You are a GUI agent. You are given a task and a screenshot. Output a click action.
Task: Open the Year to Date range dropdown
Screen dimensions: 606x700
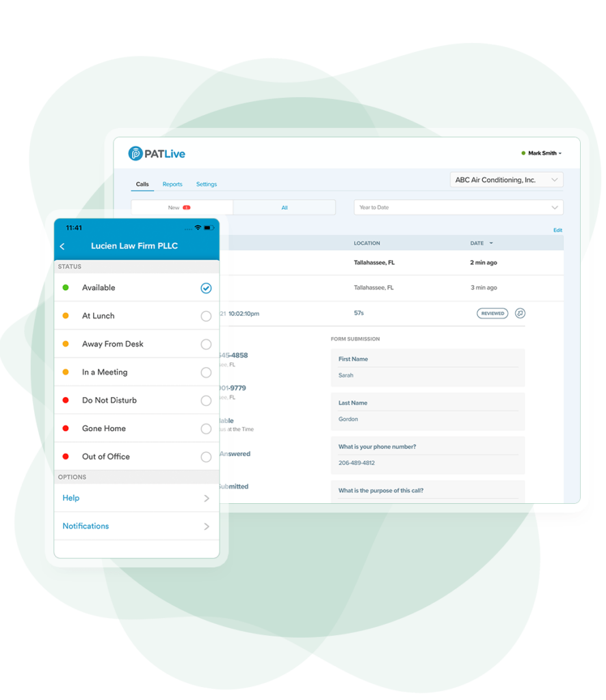click(x=459, y=208)
